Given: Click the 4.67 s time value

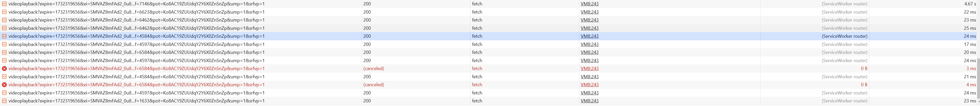Looking at the screenshot, I should [x=969, y=4].
